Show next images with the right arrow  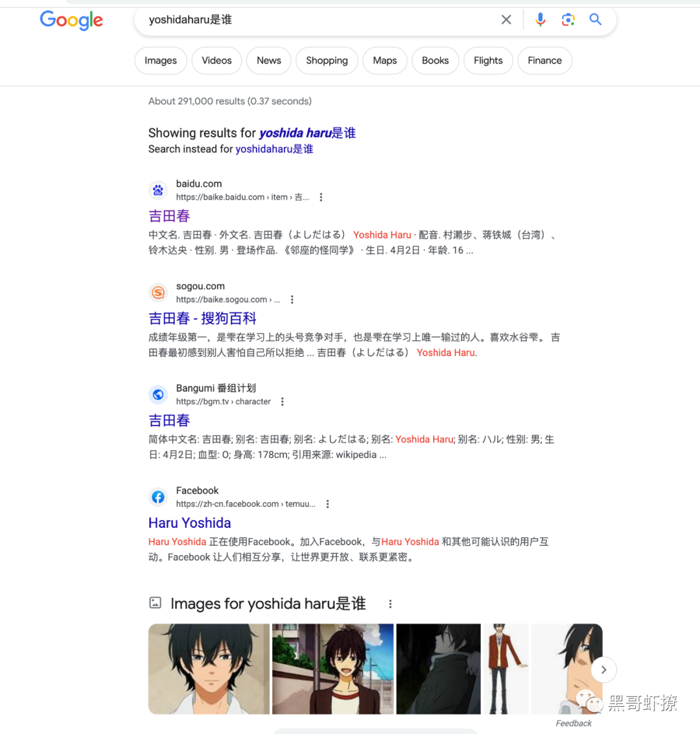(603, 670)
